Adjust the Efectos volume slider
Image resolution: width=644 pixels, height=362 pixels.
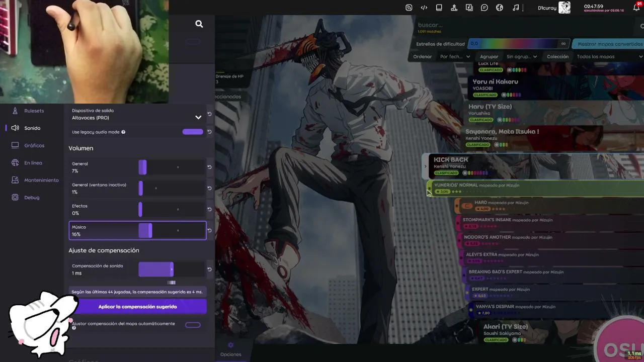172,209
